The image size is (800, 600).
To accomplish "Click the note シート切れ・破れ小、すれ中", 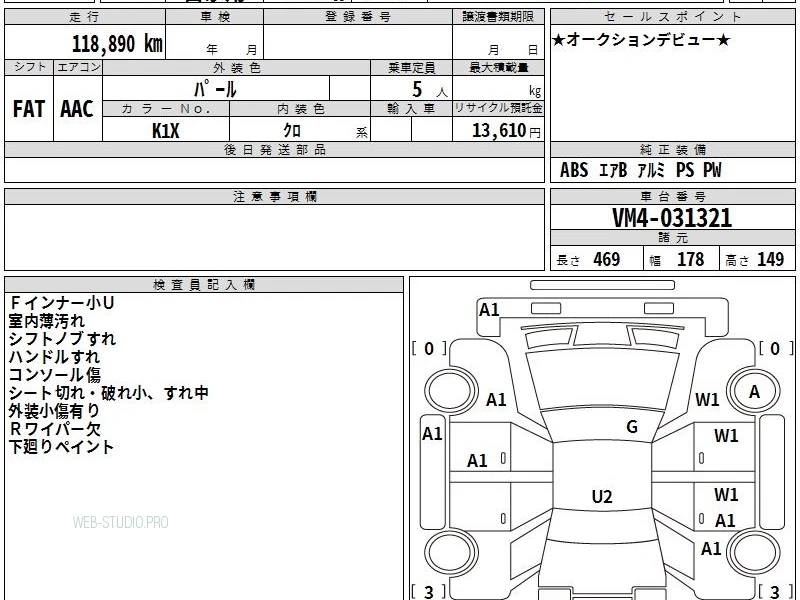I will pyautogui.click(x=109, y=392).
